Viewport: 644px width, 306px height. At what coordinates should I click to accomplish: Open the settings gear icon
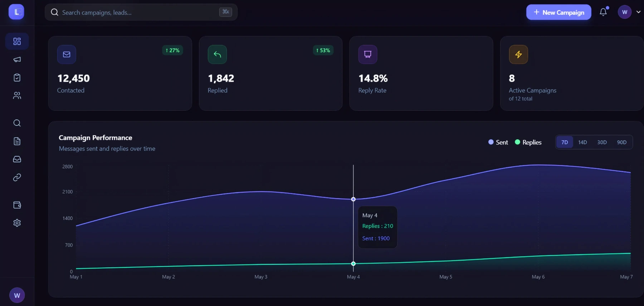pyautogui.click(x=17, y=223)
